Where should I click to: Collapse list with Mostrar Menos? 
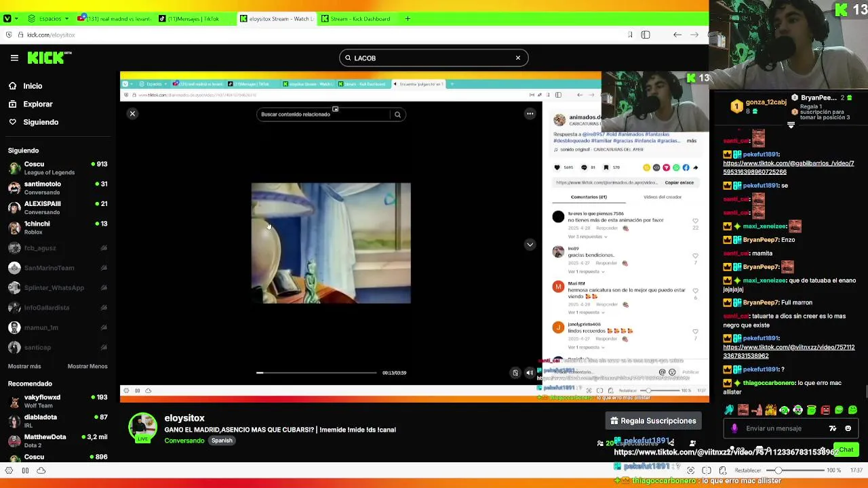[x=87, y=367]
